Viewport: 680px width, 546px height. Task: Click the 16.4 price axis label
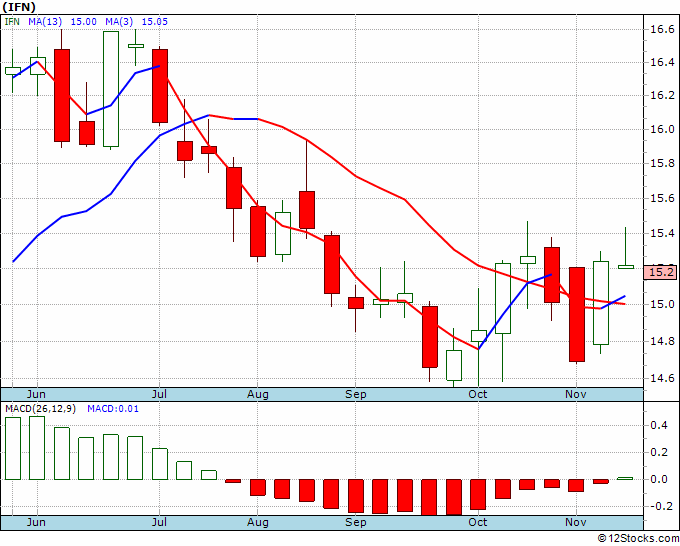662,62
